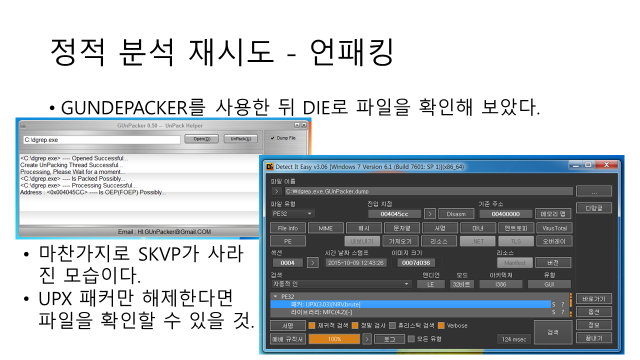Viewport: 640px width, 360px height.
Task: Select the 패커: UPX(3.03)[NRV,brute] row
Action: pos(411,304)
